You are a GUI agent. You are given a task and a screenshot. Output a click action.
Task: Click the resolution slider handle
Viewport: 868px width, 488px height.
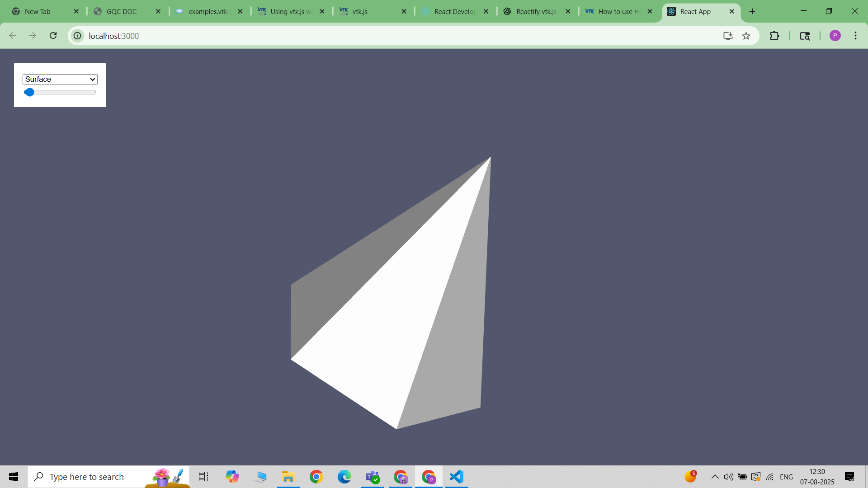[x=29, y=92]
